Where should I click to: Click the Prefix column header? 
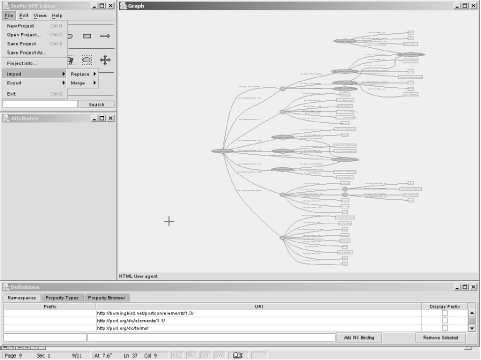click(50, 306)
